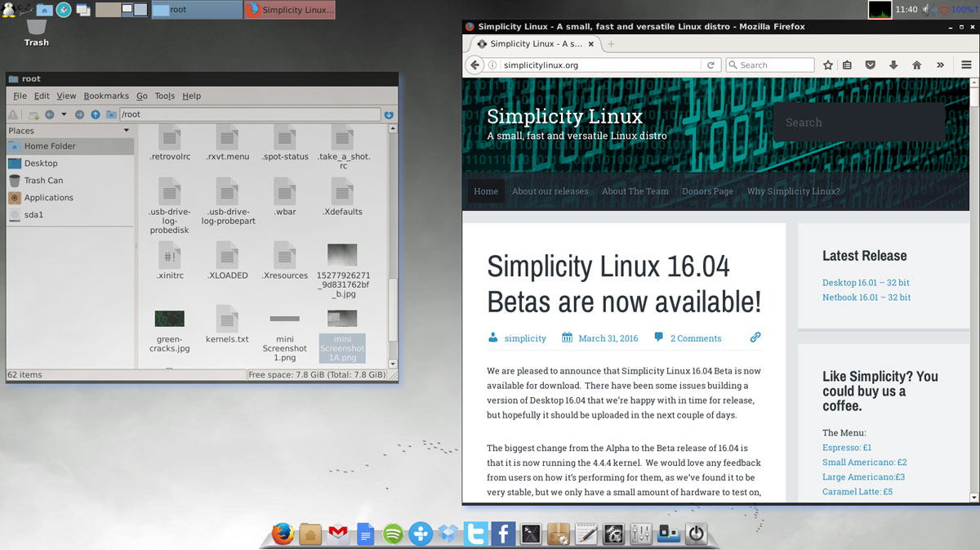The width and height of the screenshot is (980, 550).
Task: Open back history dropdown arrow in file manager
Action: [64, 114]
